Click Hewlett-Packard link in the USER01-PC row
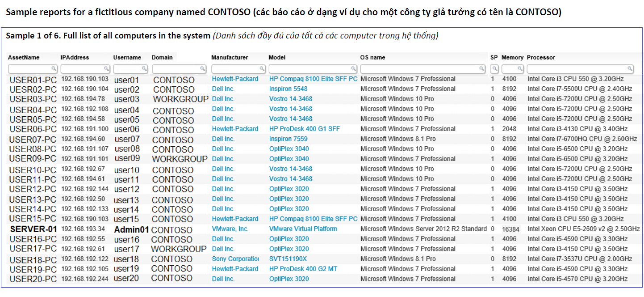Screen dimensions: 644x297 click(x=235, y=79)
